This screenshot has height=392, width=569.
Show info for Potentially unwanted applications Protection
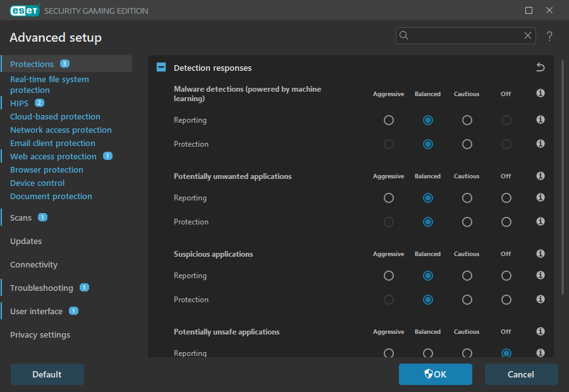coord(541,221)
